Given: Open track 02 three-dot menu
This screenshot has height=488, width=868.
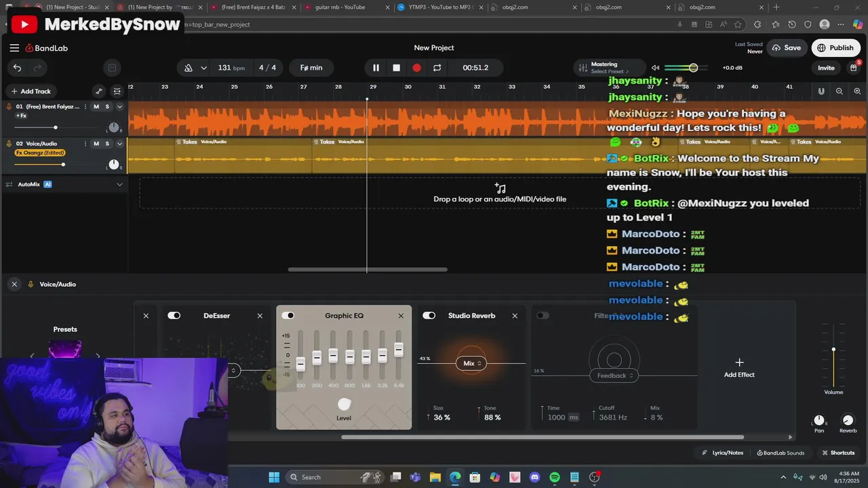Looking at the screenshot, I should click(85, 144).
